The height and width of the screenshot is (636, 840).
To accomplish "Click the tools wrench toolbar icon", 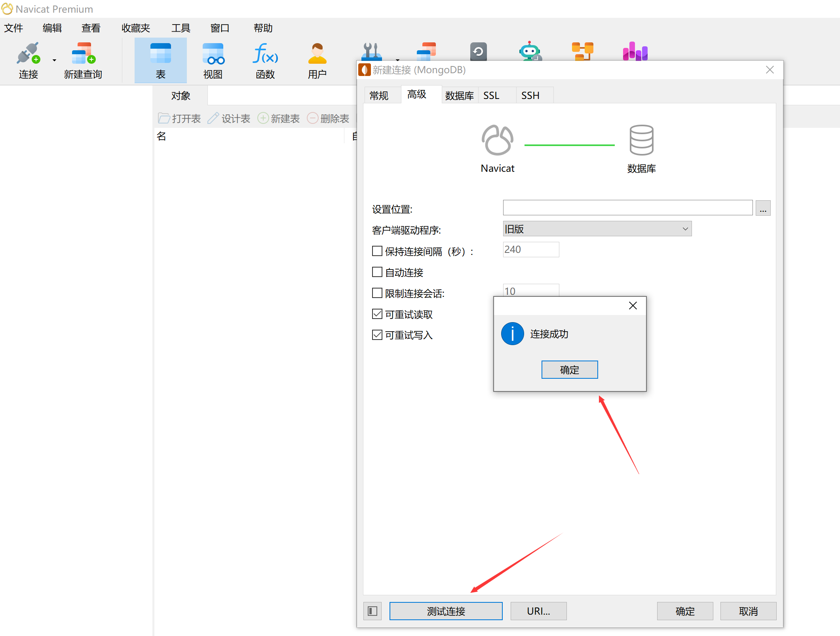I will pos(371,51).
